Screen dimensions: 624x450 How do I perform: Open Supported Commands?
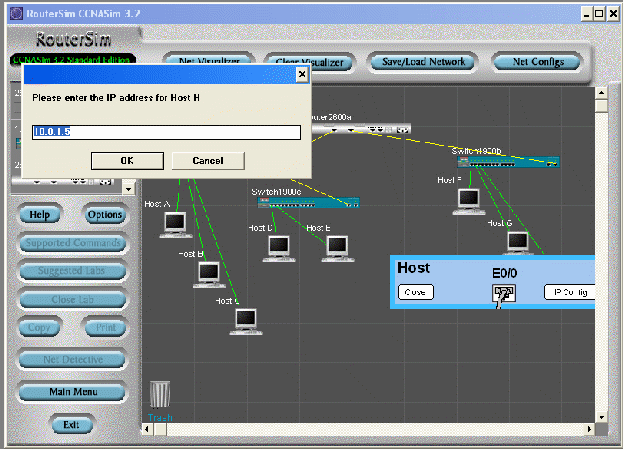click(73, 243)
